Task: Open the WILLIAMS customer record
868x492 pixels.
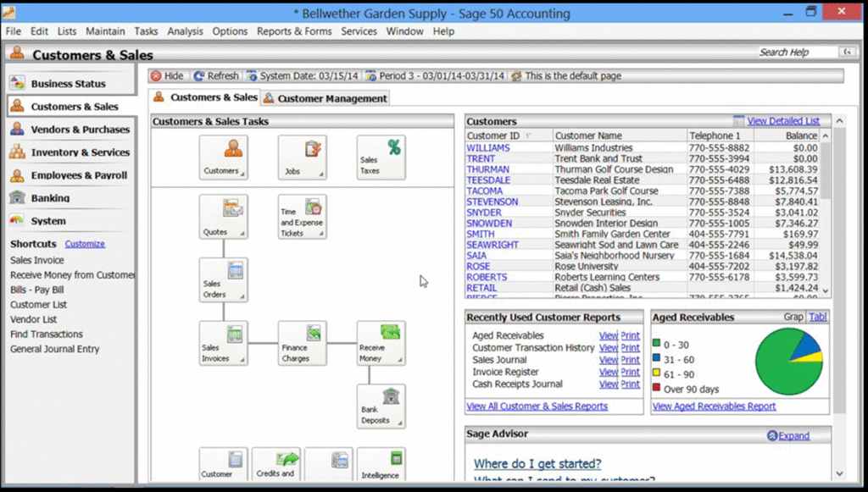Action: [487, 148]
